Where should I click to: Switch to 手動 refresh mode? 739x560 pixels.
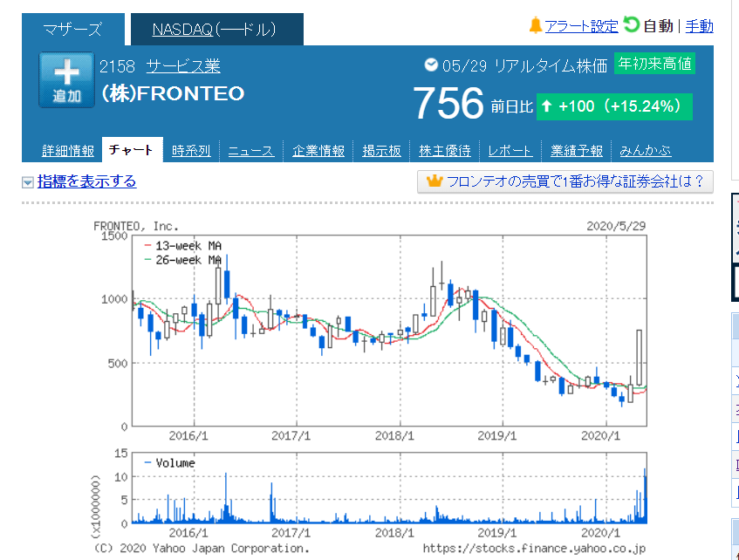[x=699, y=26]
